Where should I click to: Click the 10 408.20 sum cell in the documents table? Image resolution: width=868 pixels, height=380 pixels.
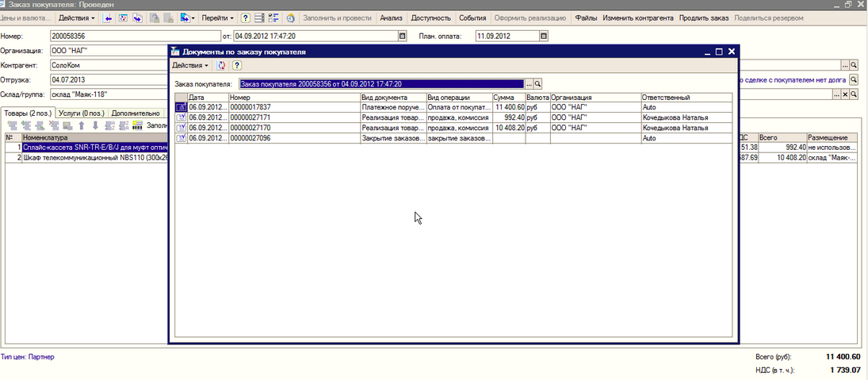click(x=509, y=128)
